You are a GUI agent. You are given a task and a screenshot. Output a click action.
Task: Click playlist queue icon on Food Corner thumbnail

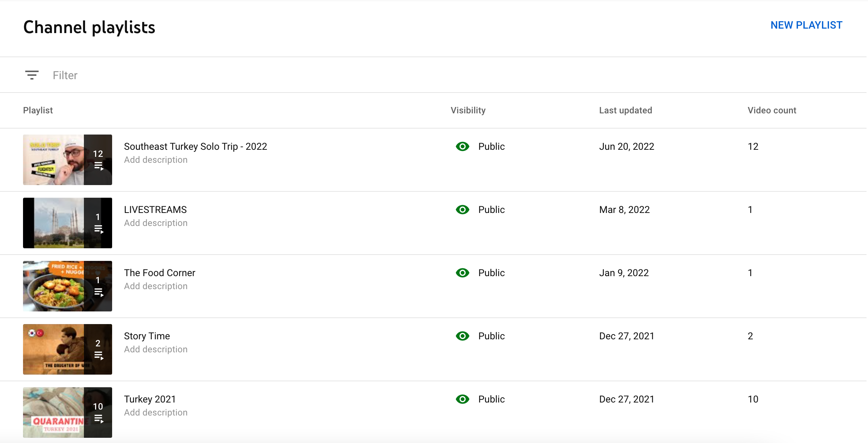point(98,292)
